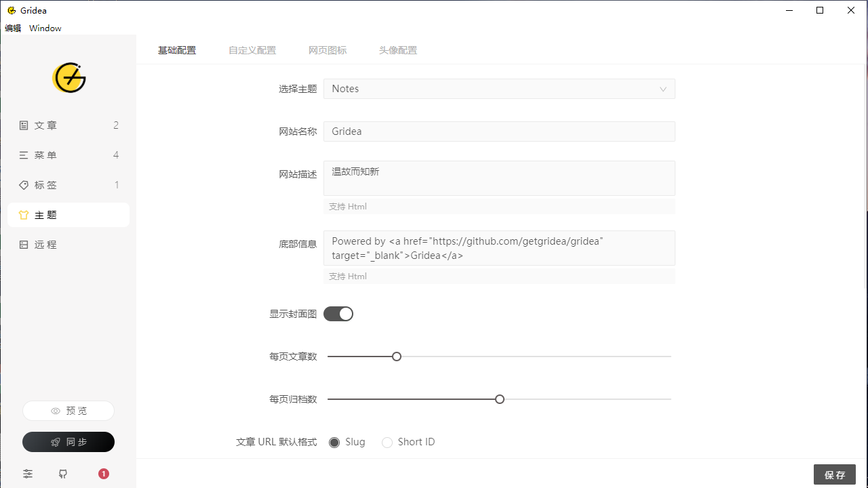
Task: Click the 预览 (Preview) button
Action: [68, 410]
